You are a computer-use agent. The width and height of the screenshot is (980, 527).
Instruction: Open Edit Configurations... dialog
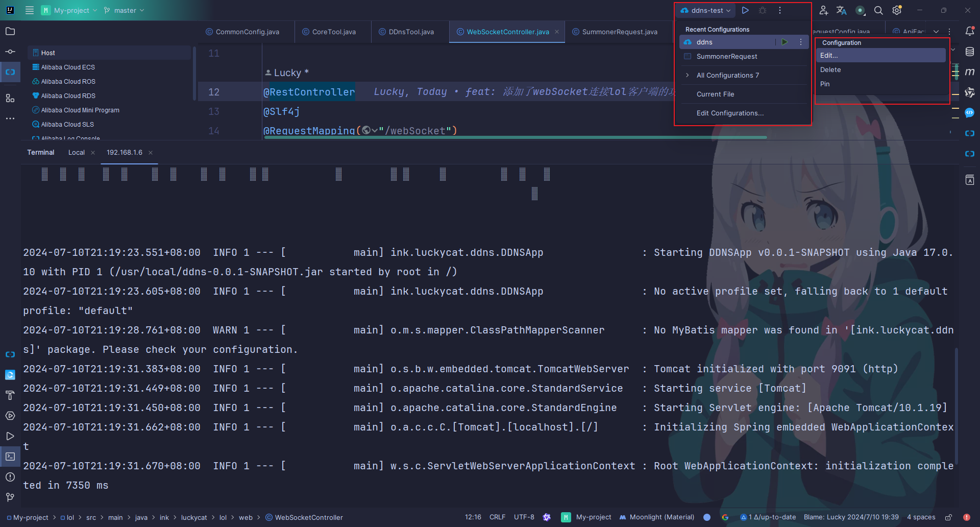coord(744,113)
